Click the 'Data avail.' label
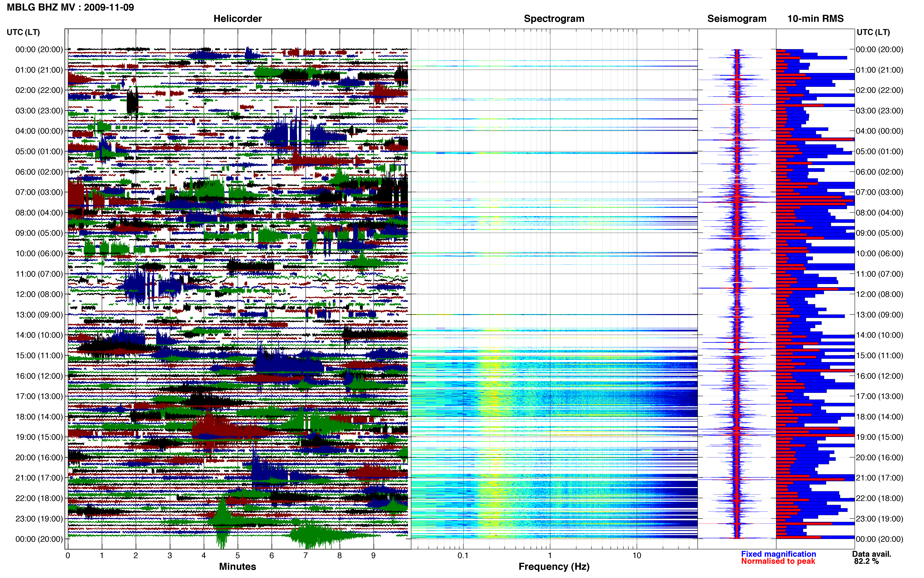Viewport: 924px width, 578px height. (872, 554)
